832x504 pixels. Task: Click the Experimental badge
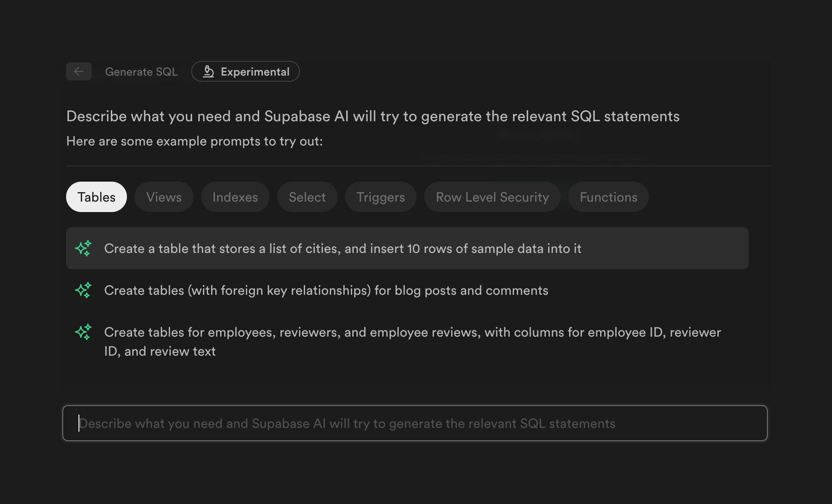[x=245, y=71]
